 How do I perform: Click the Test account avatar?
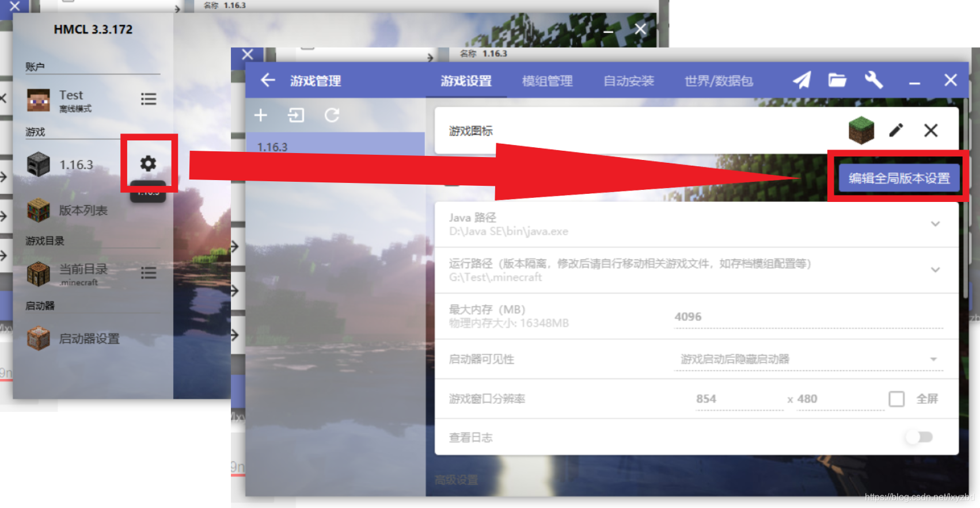[39, 100]
